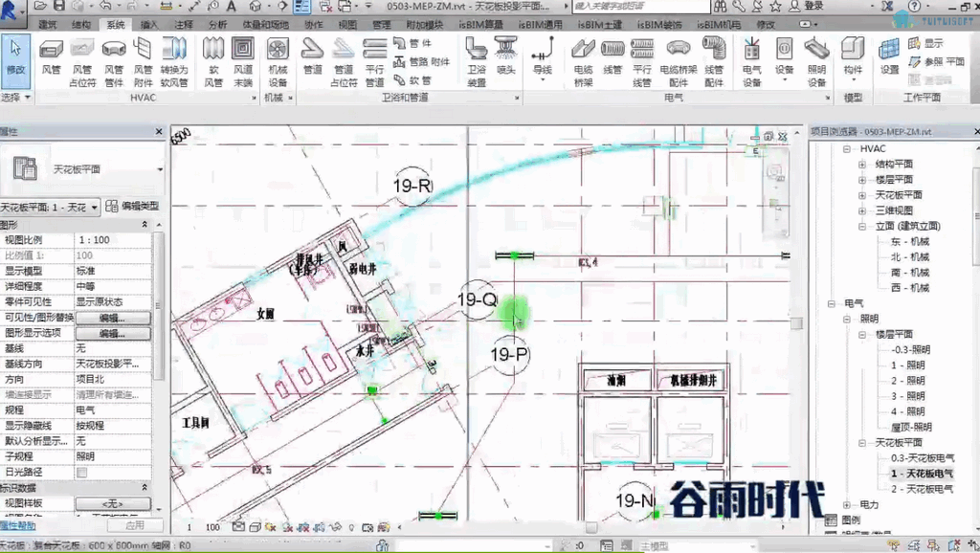Open the 设置 work plane settings
The height and width of the screenshot is (553, 980).
pos(889,56)
